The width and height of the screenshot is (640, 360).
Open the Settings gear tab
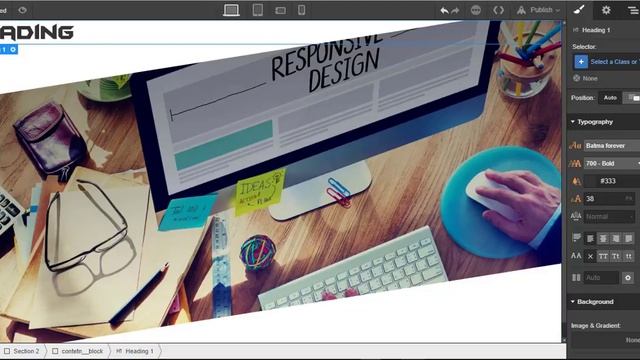click(606, 10)
